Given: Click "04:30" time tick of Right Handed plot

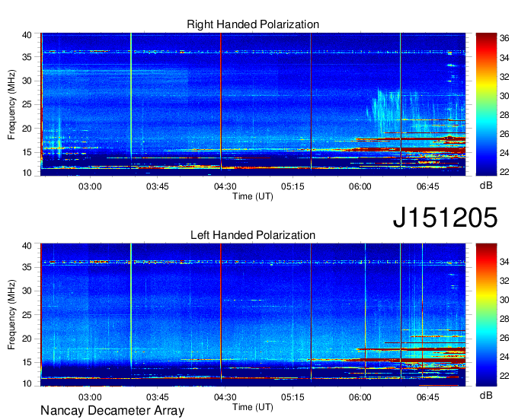Looking at the screenshot, I should [225, 186].
